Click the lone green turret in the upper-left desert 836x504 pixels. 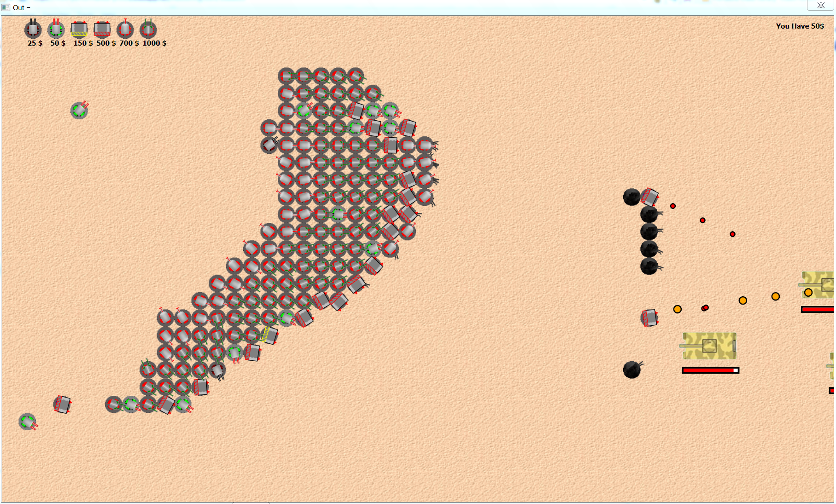point(78,111)
